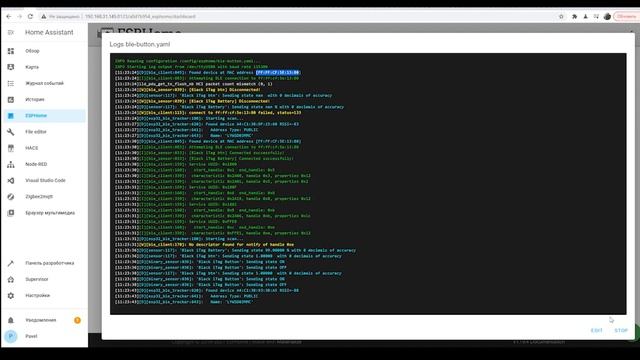Select the ESPHome sidebar icon
This screenshot has width=640, height=360.
click(x=11, y=116)
